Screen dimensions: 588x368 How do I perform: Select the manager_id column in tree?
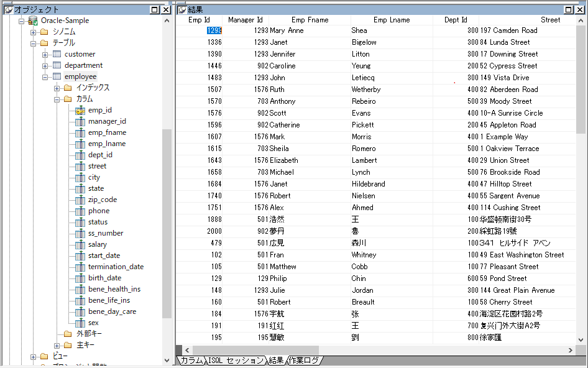click(x=107, y=121)
